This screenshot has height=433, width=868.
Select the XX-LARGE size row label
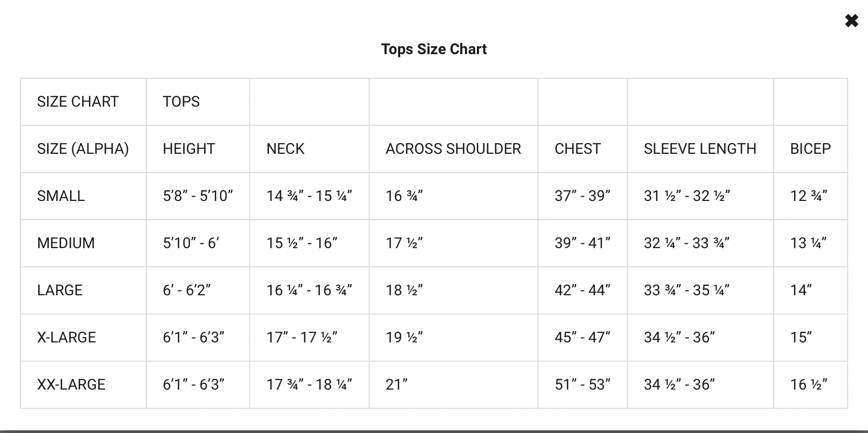[x=71, y=384]
